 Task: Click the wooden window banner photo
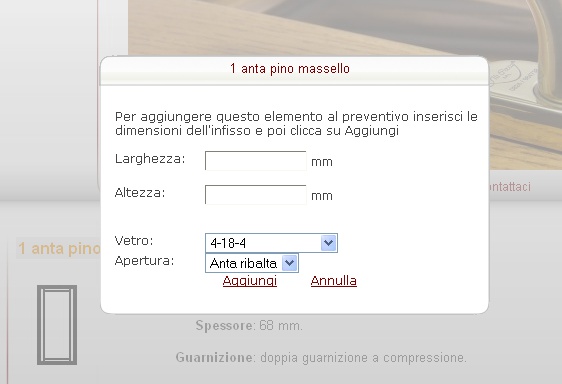[x=345, y=29]
